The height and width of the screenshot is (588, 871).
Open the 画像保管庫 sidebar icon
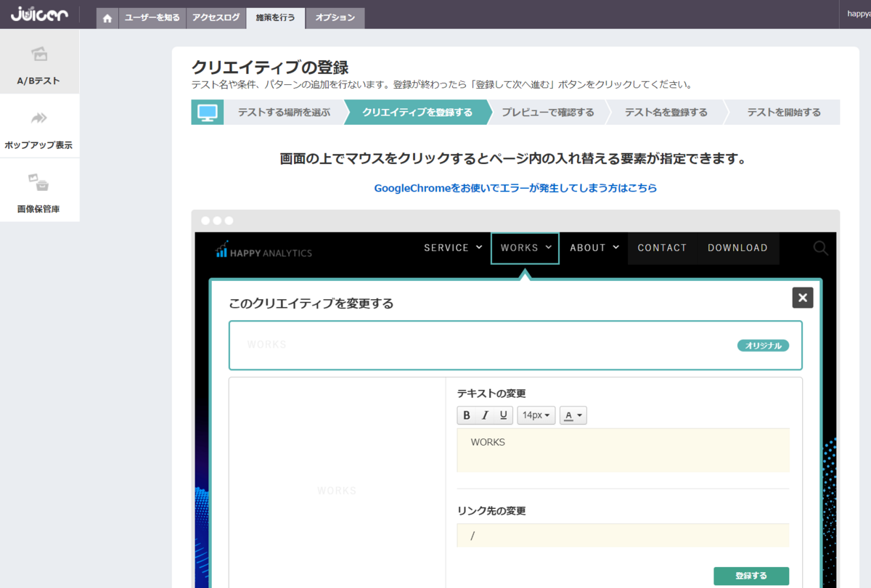pos(38,181)
